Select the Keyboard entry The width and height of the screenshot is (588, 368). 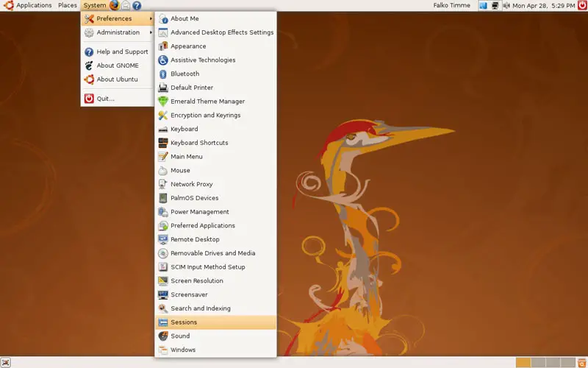pyautogui.click(x=215, y=130)
